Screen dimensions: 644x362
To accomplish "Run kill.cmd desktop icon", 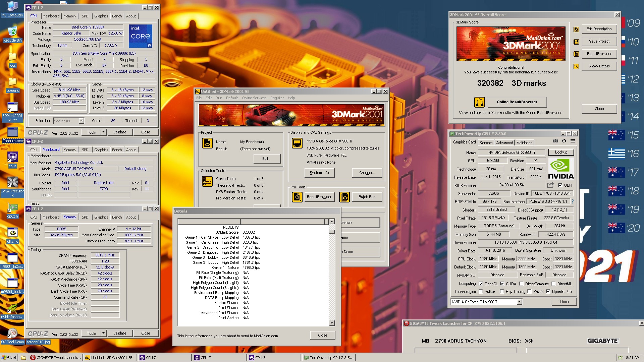I will pyautogui.click(x=12, y=236).
